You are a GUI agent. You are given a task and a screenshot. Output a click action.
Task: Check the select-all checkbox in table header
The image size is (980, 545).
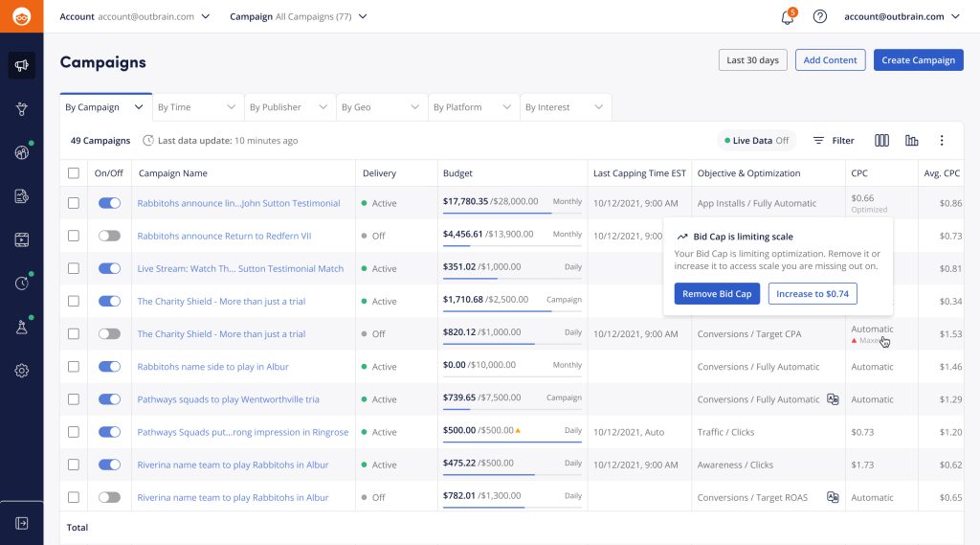tap(74, 173)
